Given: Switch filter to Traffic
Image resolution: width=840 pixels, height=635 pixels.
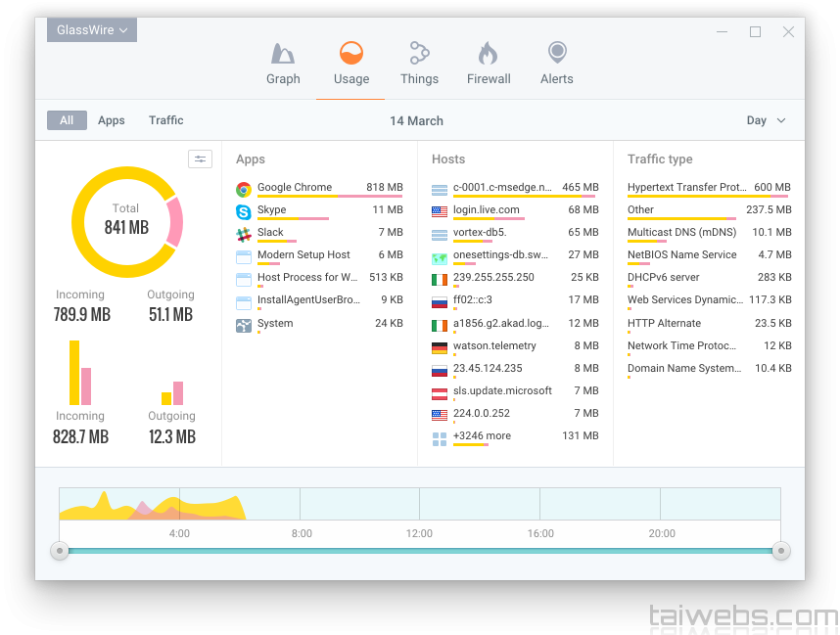Looking at the screenshot, I should (x=166, y=120).
